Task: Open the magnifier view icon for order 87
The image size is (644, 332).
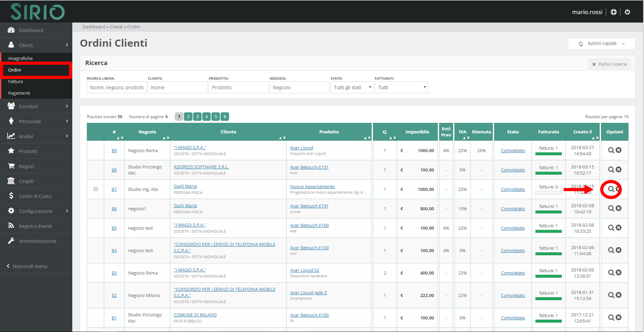Action: 611,189
